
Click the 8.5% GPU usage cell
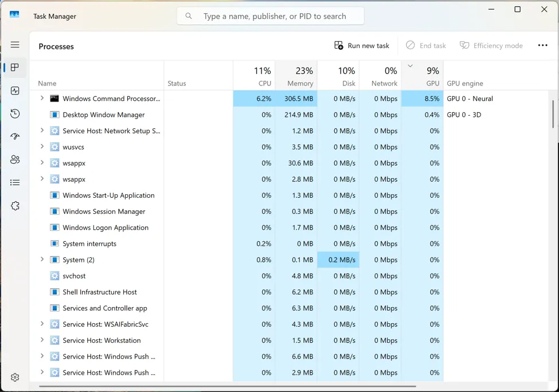point(423,99)
